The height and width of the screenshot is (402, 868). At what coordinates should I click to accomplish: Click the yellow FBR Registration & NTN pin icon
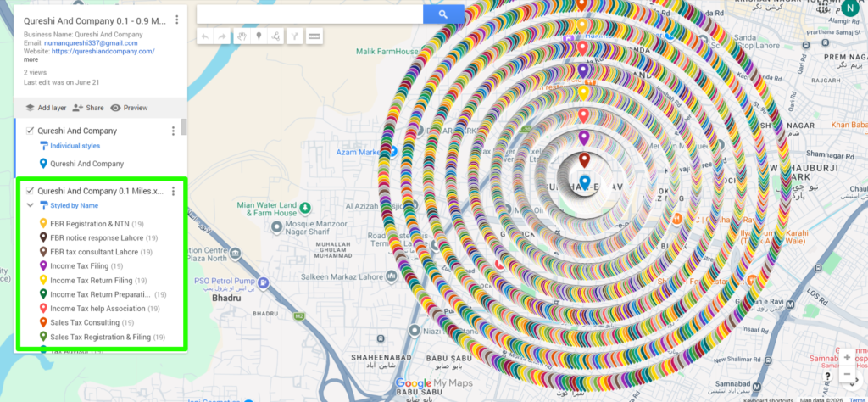coord(44,224)
